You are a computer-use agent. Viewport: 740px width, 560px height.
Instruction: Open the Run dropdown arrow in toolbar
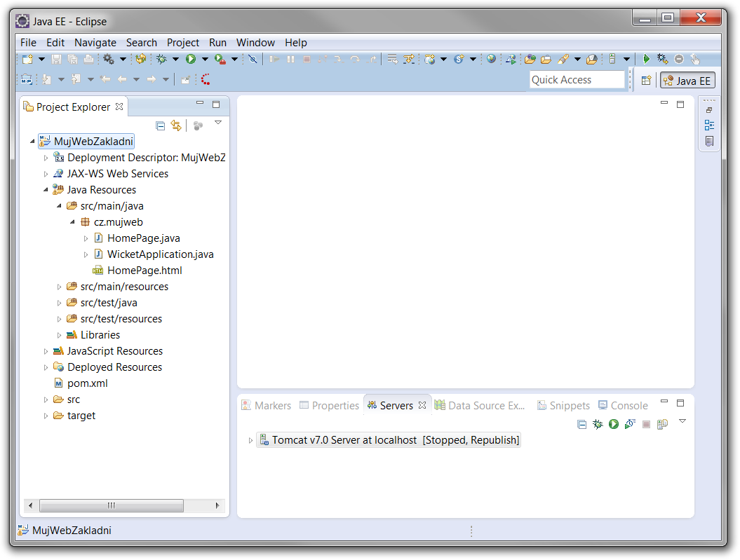click(205, 60)
